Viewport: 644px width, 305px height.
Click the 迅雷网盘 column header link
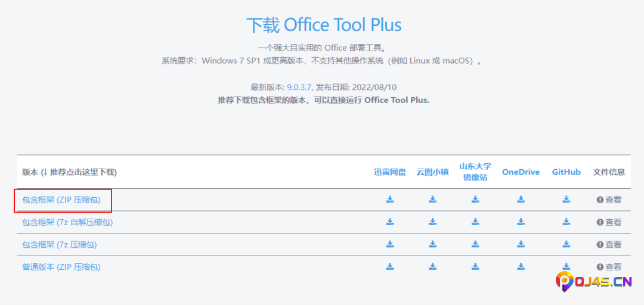(x=390, y=172)
